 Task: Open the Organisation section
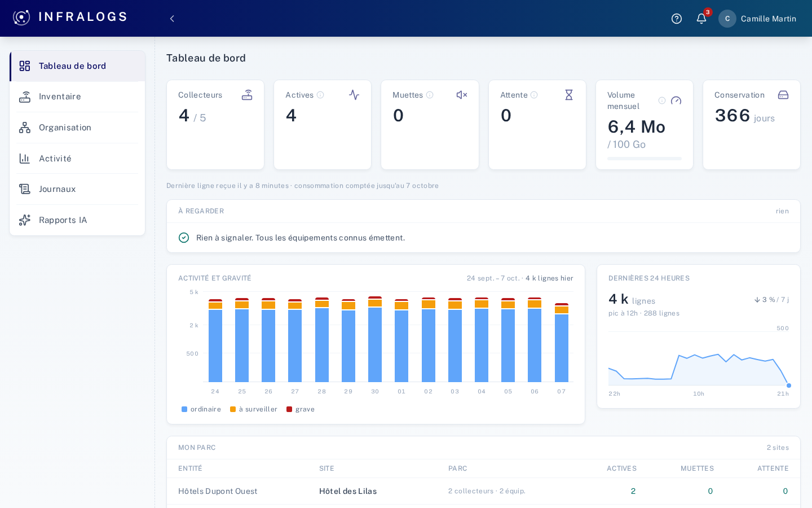(77, 128)
